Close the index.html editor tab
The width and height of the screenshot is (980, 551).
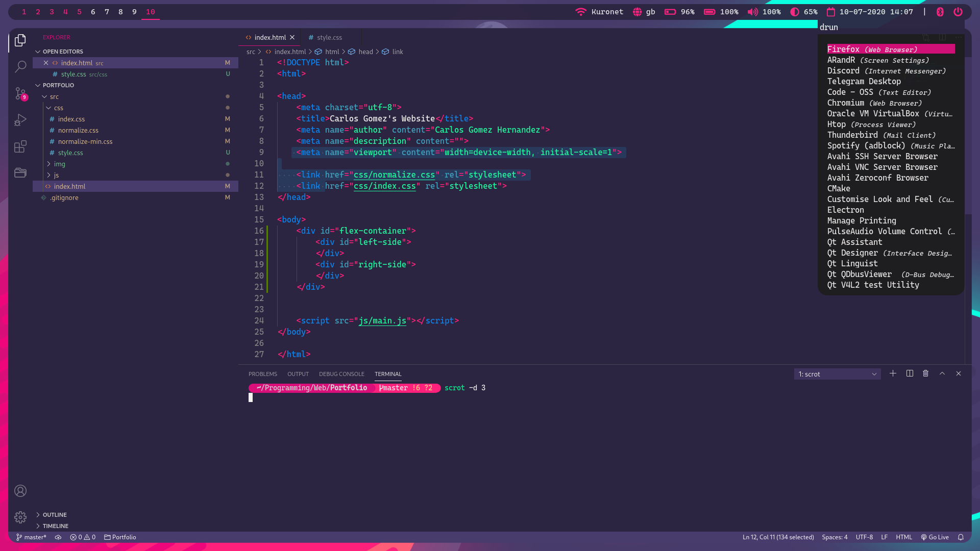(x=292, y=37)
